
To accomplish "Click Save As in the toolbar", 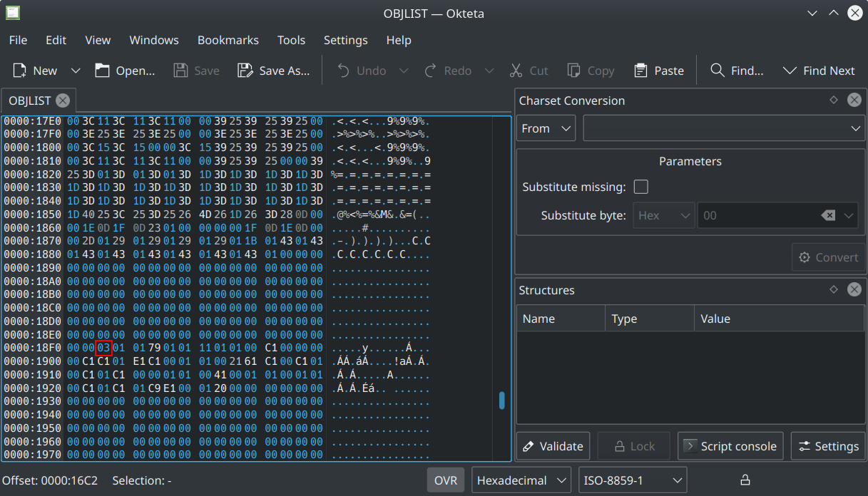I will click(274, 71).
